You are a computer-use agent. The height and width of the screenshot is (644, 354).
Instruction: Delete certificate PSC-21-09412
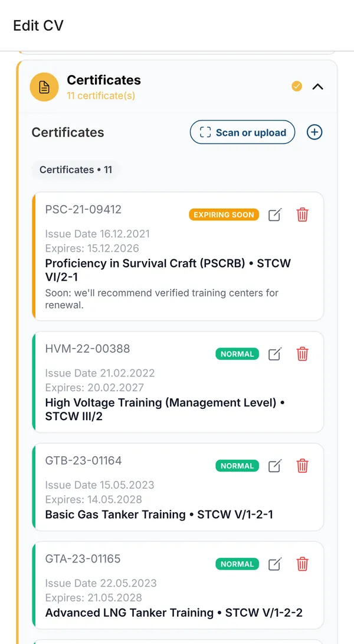coord(302,214)
